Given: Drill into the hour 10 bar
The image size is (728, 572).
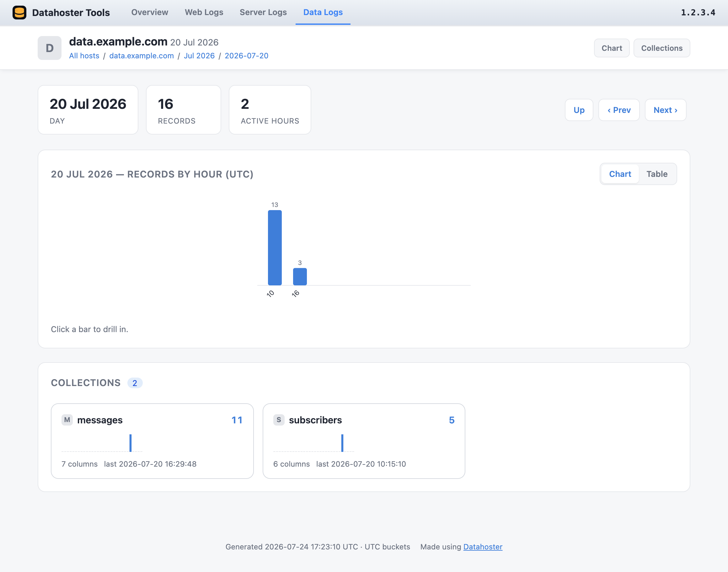Looking at the screenshot, I should point(275,247).
